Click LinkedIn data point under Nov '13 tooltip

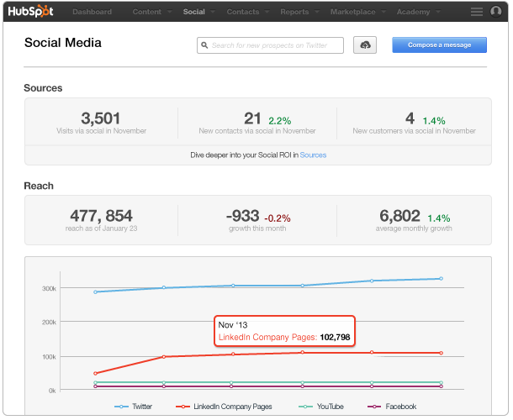coord(304,352)
